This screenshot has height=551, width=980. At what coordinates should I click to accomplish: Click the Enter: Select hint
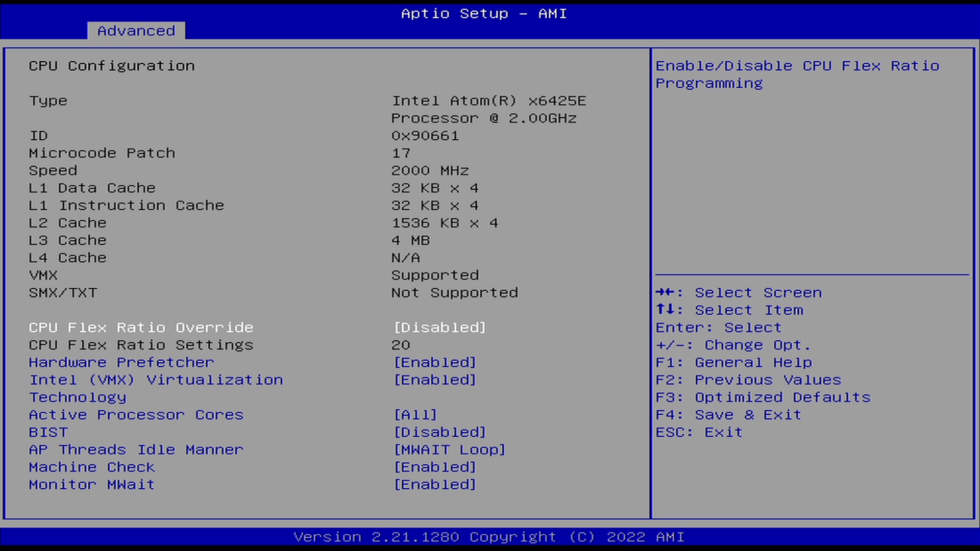tap(719, 328)
